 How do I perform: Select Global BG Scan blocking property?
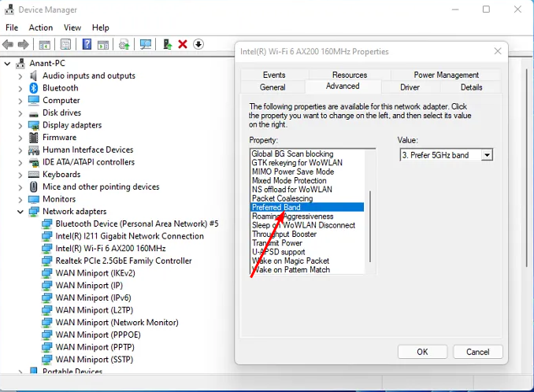pos(292,153)
